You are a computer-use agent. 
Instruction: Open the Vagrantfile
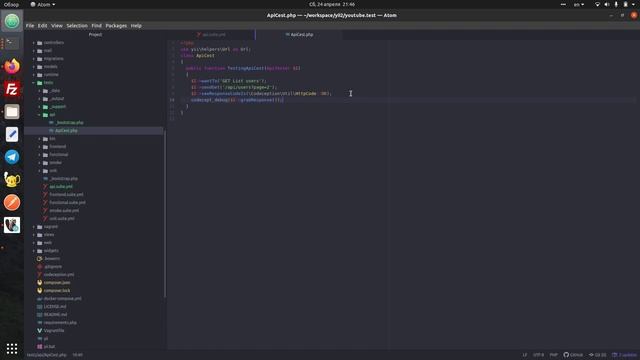pyautogui.click(x=54, y=331)
